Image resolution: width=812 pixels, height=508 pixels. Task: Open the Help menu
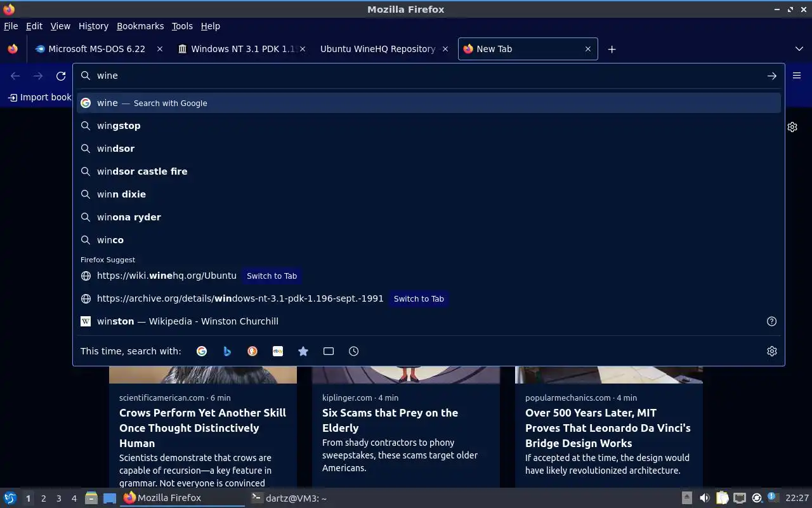(x=210, y=26)
